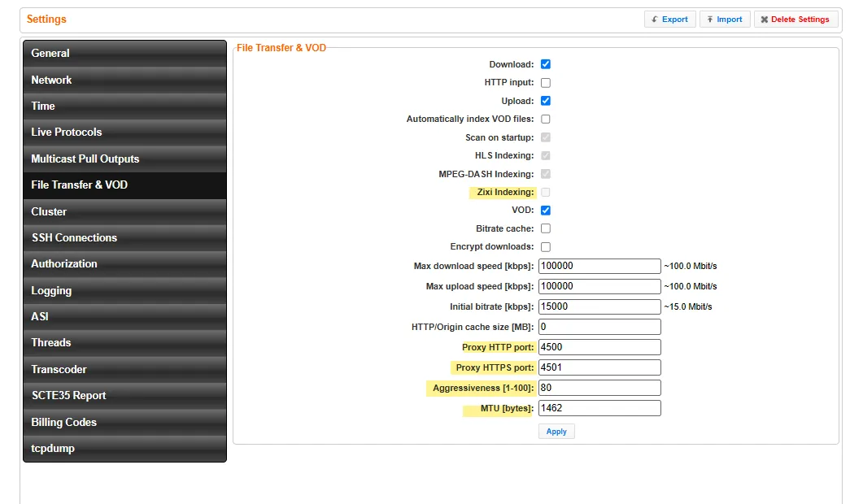Click the 'Aggressiveness [1-100]:' label

(483, 388)
